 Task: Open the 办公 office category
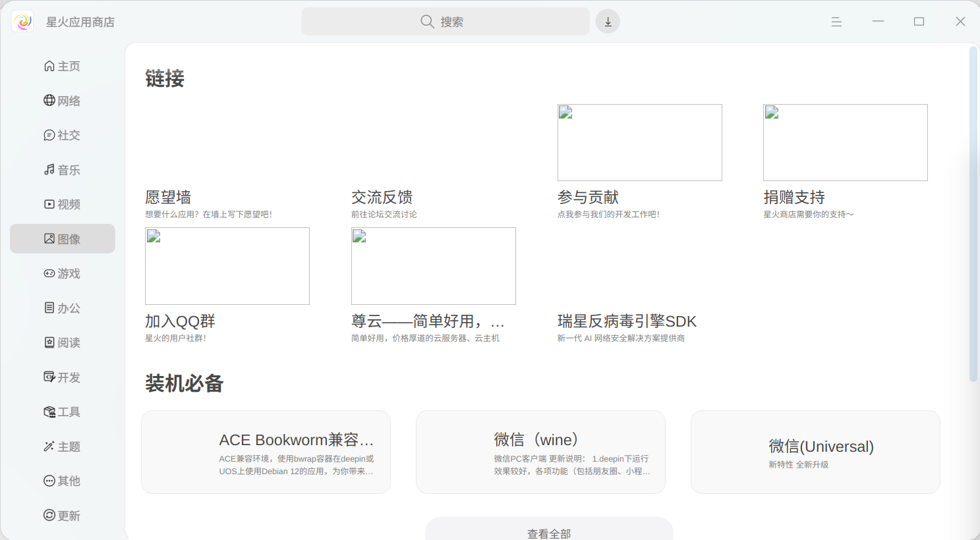pyautogui.click(x=63, y=308)
